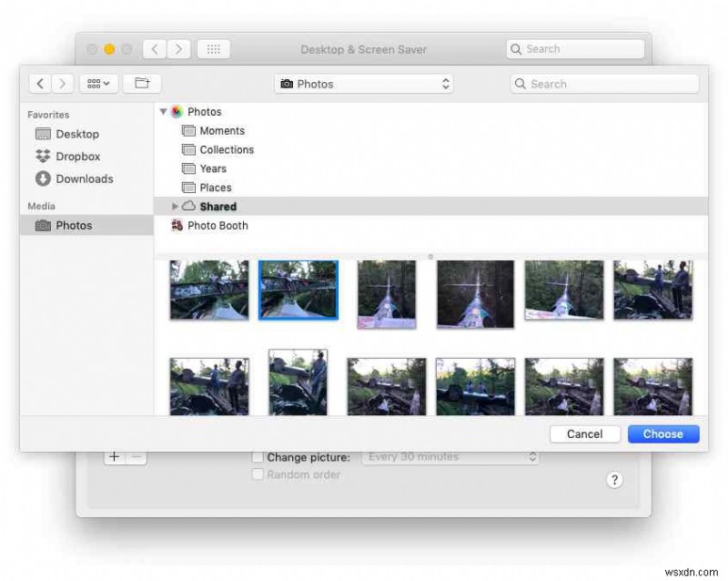
Task: Click the back navigation arrow
Action: (x=40, y=83)
